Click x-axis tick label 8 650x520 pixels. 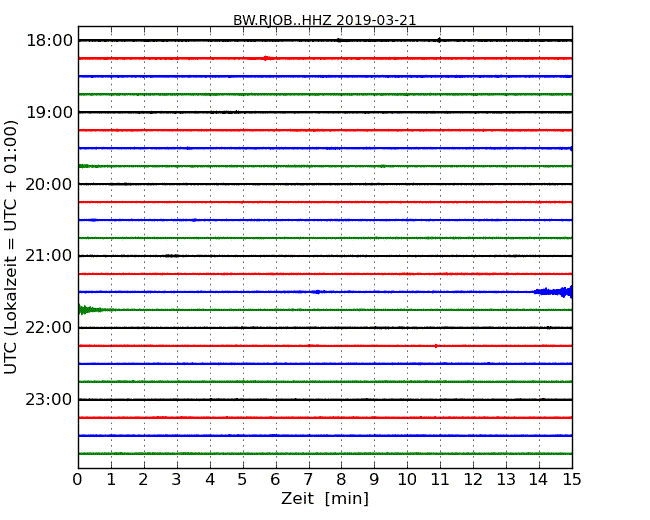tap(341, 480)
